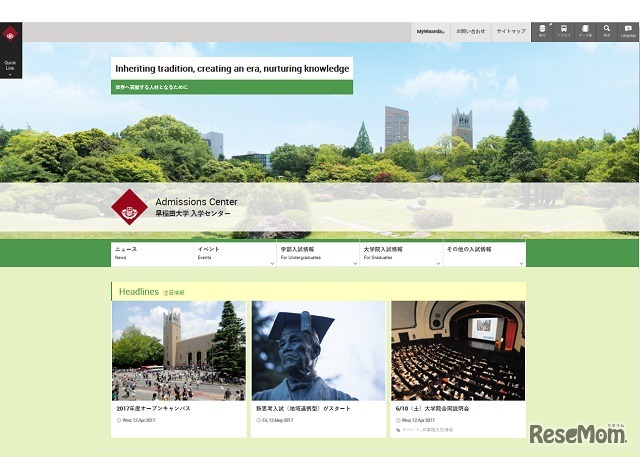The image size is (640, 457).
Task: Click the Headlines section heading
Action: pyautogui.click(x=139, y=292)
